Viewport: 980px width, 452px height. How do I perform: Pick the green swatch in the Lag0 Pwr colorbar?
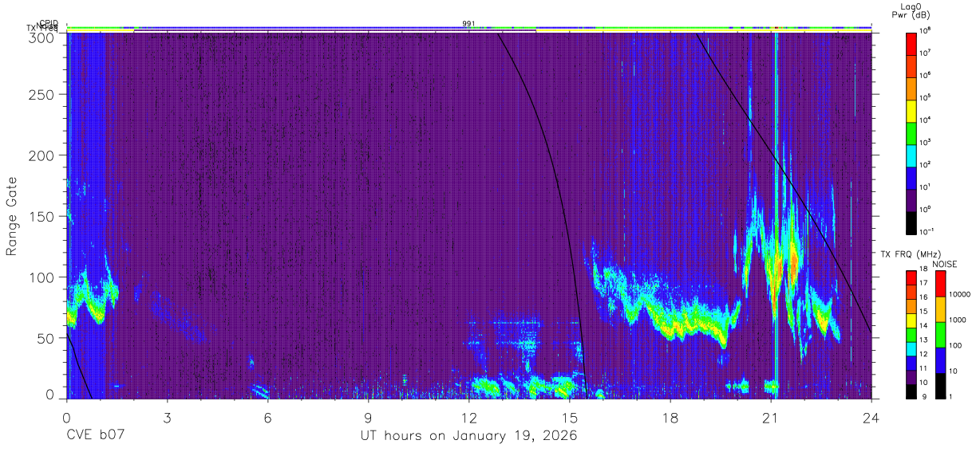coord(911,132)
